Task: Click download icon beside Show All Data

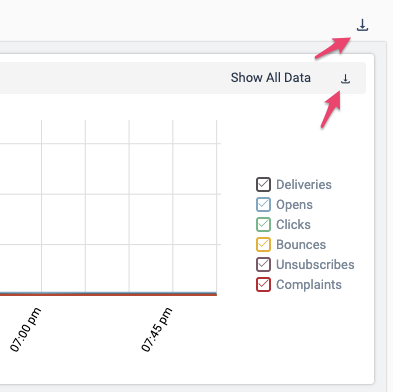Action: click(x=345, y=79)
